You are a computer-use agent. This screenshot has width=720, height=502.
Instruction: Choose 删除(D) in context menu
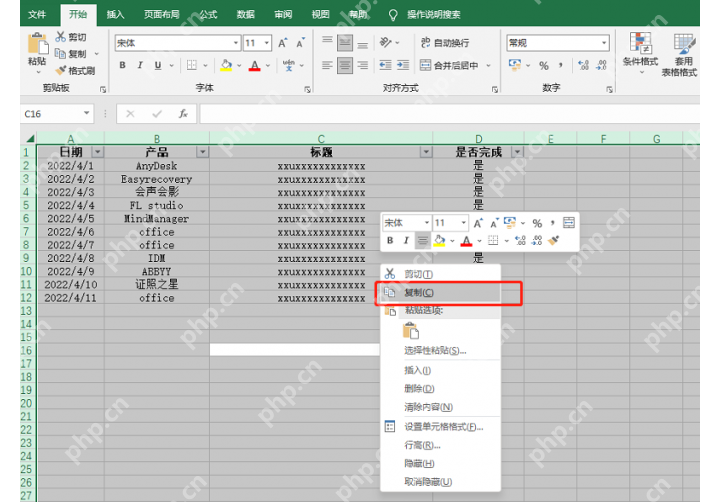(x=440, y=389)
